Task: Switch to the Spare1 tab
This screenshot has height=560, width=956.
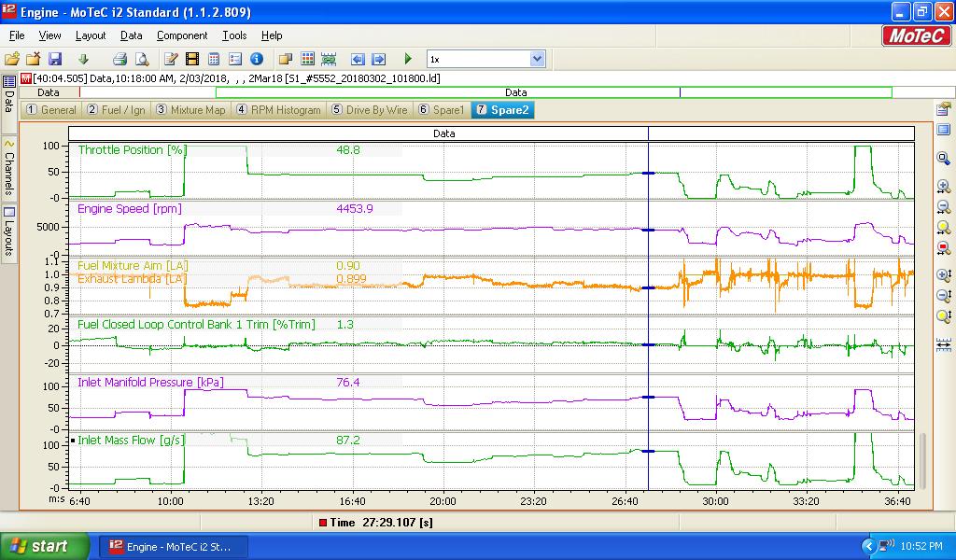Action: click(441, 110)
